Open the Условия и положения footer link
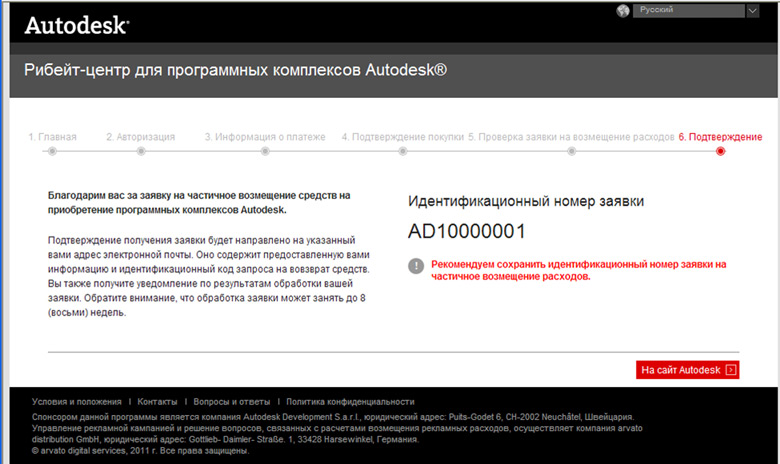Viewport: 780px width, 464px height. (x=77, y=402)
